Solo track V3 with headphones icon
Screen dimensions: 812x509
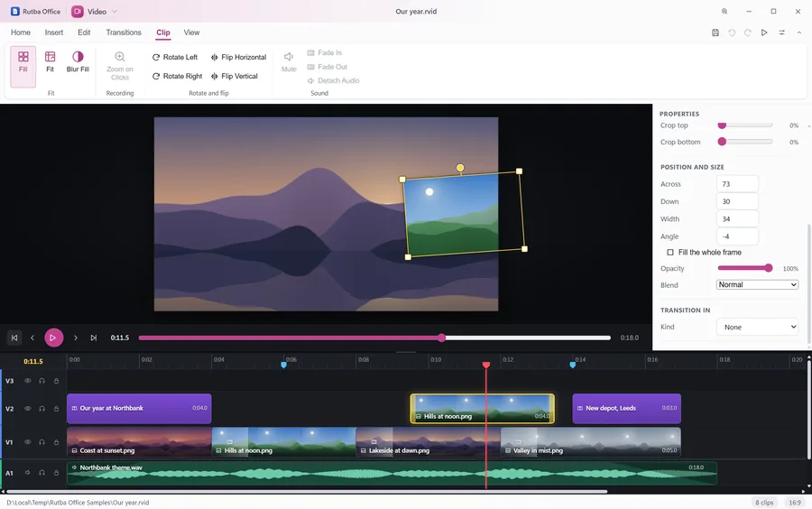(x=42, y=381)
